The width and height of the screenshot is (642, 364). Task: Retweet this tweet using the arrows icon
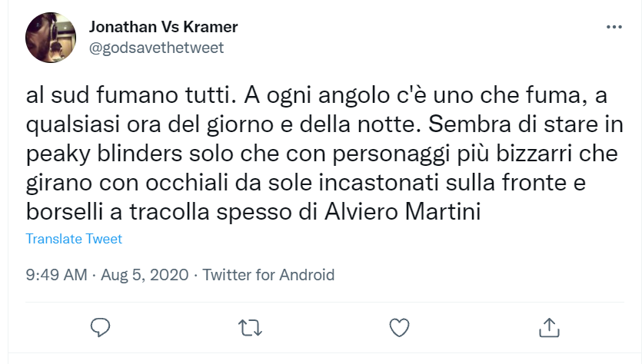click(x=248, y=327)
